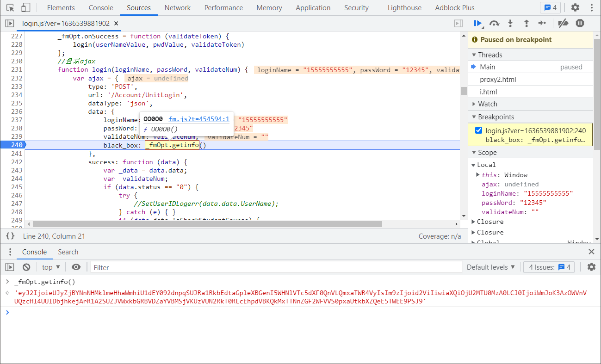Click the Step icon in debugger toolbar
601x364 pixels.
[542, 23]
